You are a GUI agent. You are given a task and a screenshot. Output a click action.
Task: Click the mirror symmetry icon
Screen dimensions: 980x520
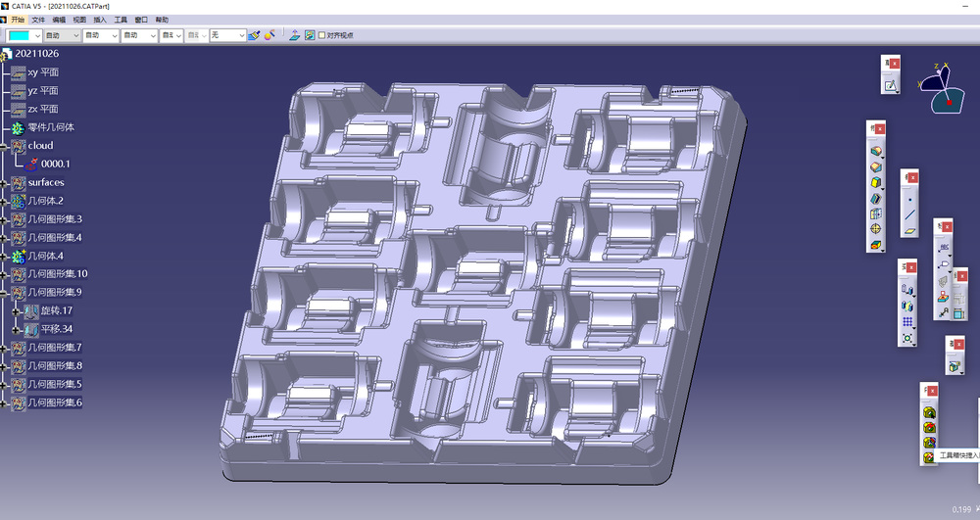(x=906, y=306)
